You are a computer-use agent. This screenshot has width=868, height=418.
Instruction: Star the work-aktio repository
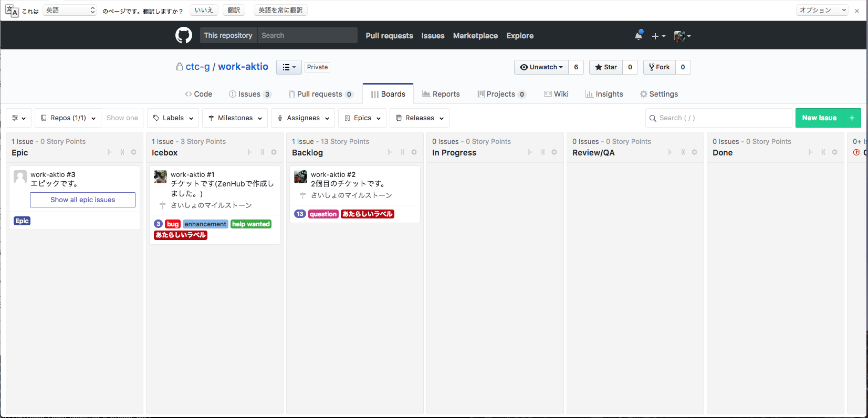(606, 67)
